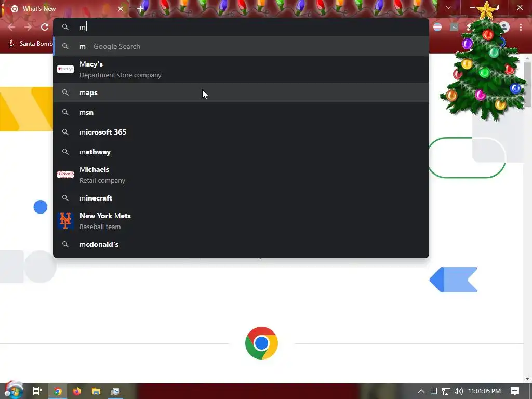Choose the Macy's department store suggestion
This screenshot has height=399, width=532.
coord(241,70)
